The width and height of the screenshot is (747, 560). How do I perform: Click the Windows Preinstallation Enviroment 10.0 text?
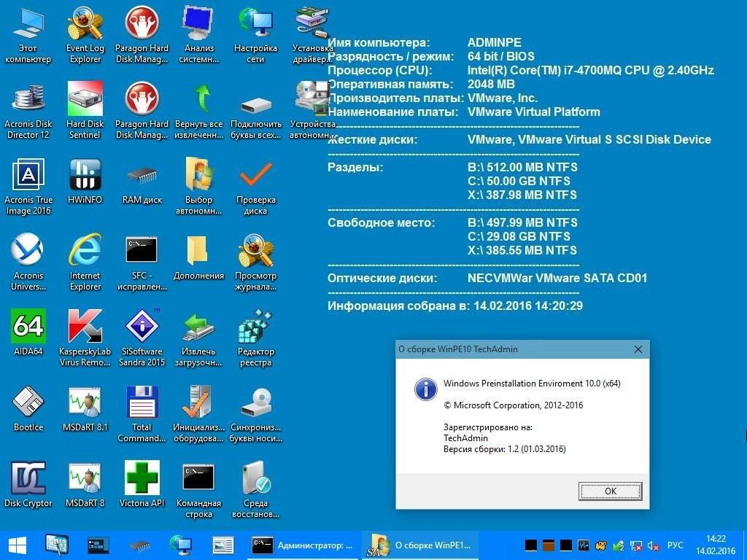point(532,384)
